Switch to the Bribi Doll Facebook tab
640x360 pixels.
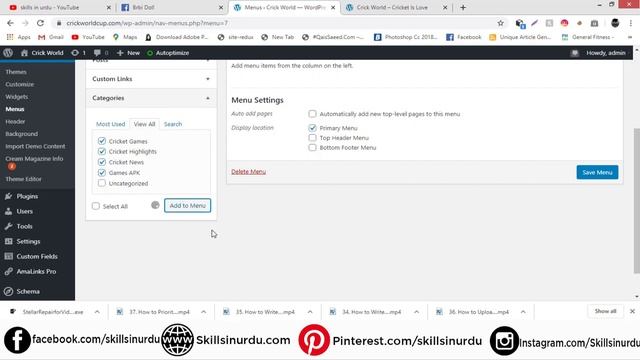tap(171, 7)
